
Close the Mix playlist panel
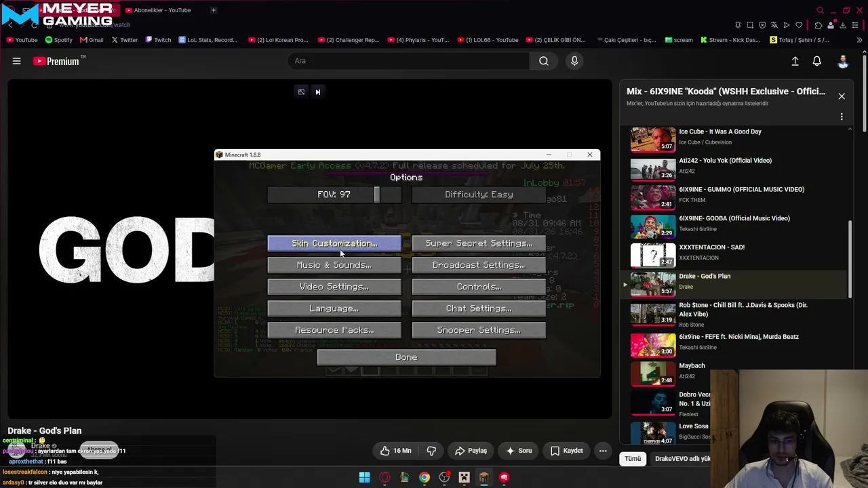click(842, 96)
